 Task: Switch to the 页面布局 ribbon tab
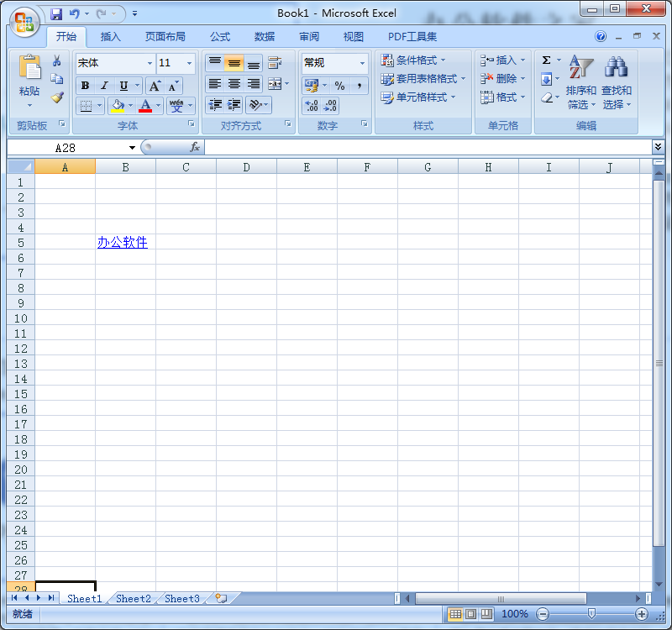click(165, 37)
